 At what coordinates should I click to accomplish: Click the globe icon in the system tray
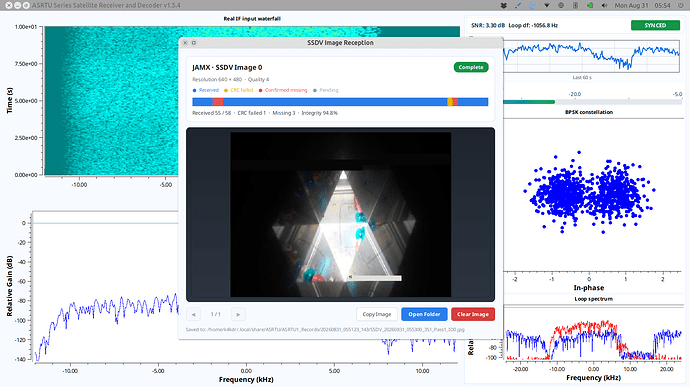pos(561,5)
